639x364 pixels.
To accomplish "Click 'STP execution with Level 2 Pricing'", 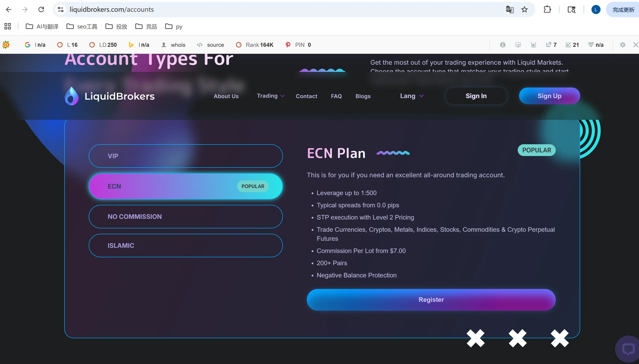I will (365, 217).
